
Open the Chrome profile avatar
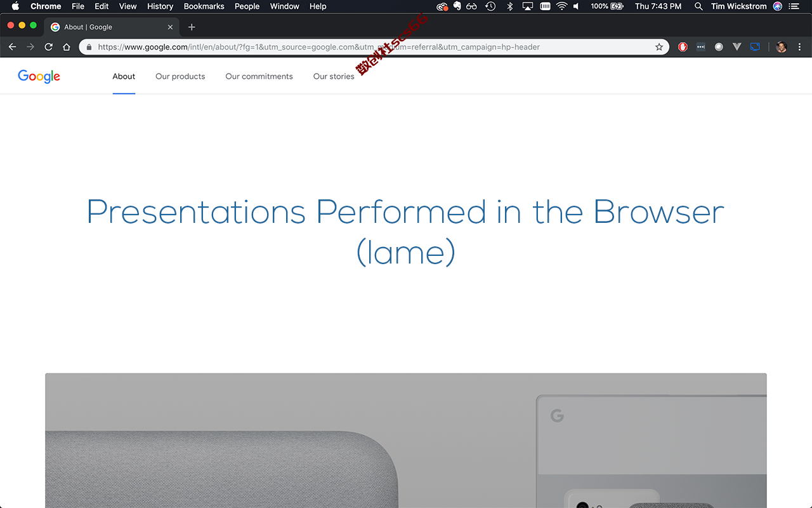tap(782, 47)
